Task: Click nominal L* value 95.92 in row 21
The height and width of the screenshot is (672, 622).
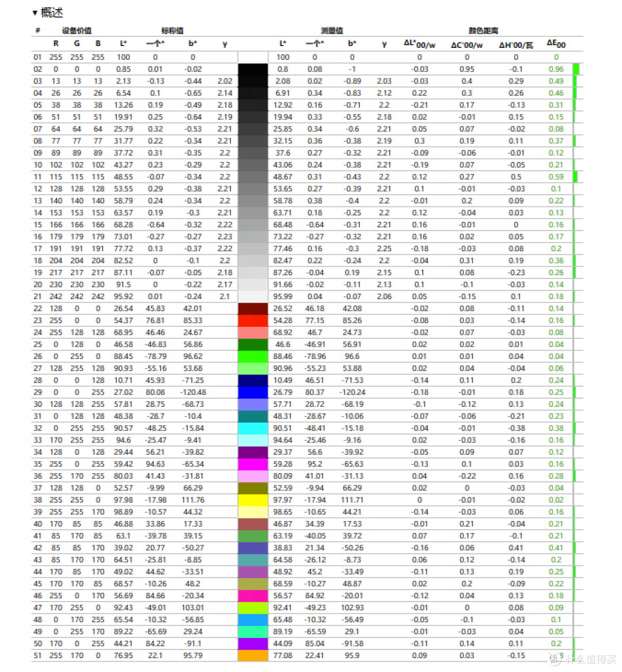Action: pyautogui.click(x=123, y=297)
